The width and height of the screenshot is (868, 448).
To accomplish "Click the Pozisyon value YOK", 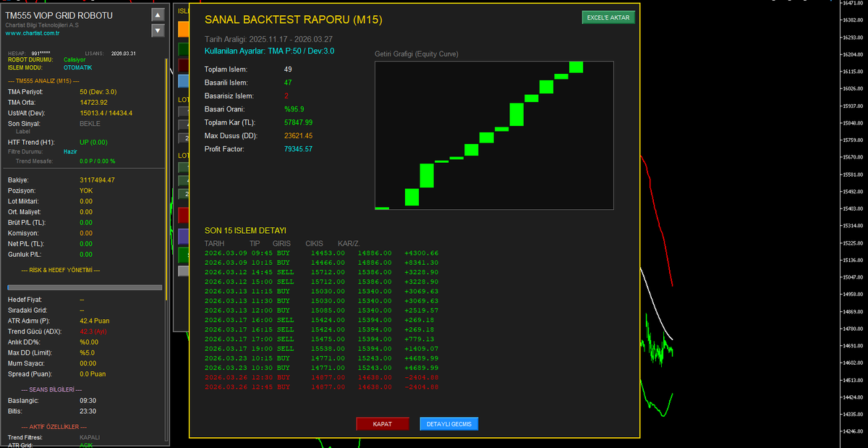I will click(86, 190).
